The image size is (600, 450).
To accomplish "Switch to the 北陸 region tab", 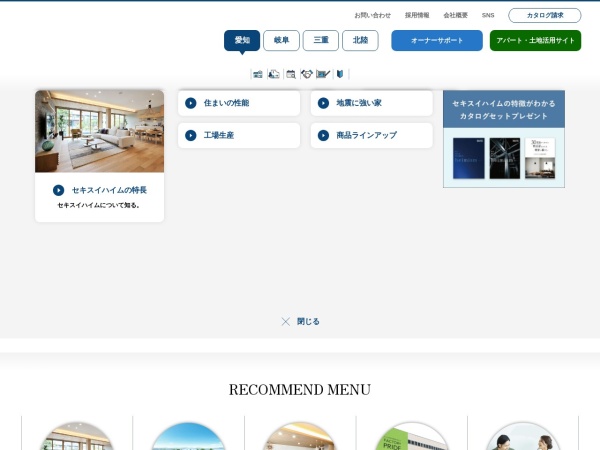I will pos(360,41).
